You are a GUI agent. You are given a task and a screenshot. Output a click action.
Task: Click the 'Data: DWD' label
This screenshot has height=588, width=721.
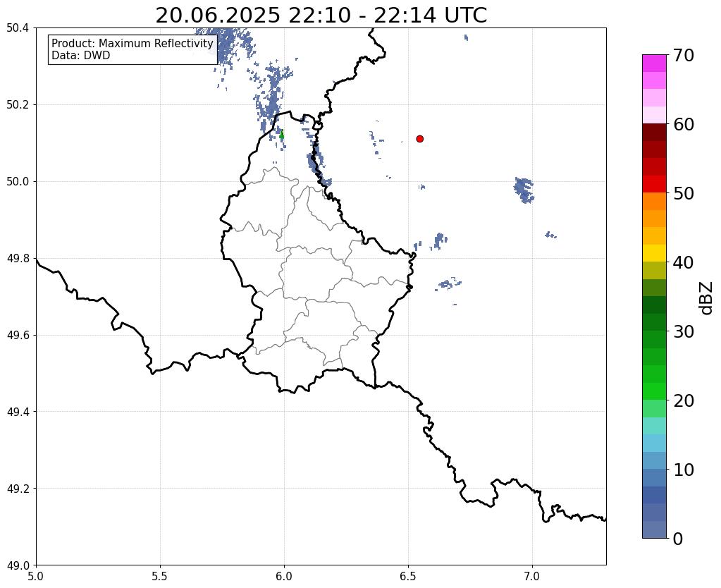81,56
